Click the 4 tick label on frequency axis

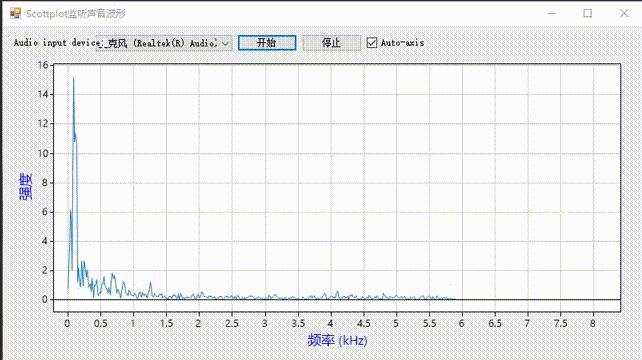coord(330,324)
